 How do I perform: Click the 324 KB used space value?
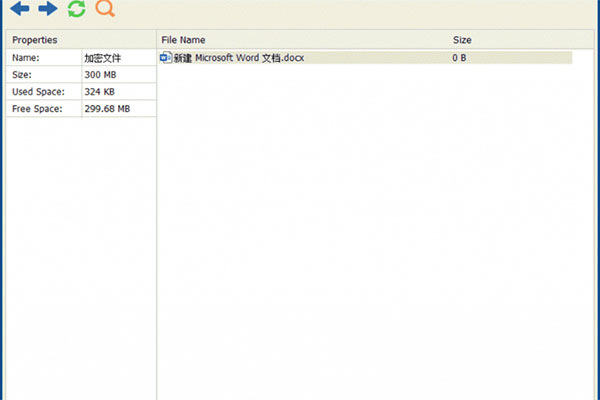100,92
